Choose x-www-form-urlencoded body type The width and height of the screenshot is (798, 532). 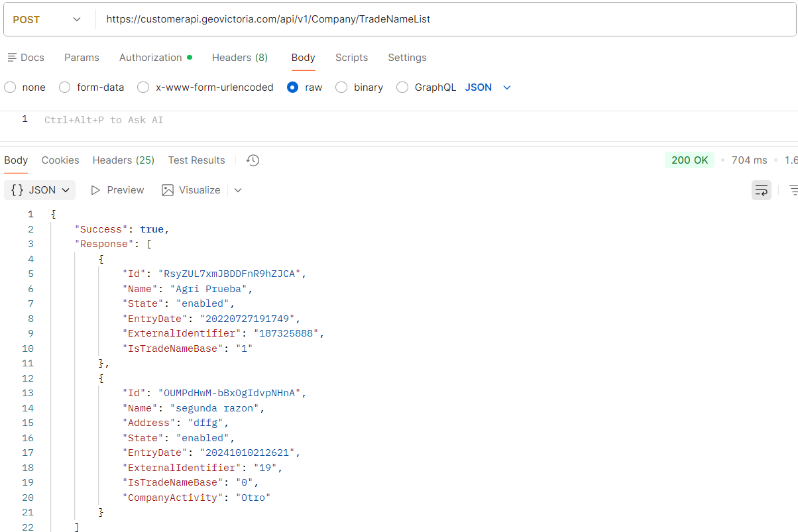[143, 87]
